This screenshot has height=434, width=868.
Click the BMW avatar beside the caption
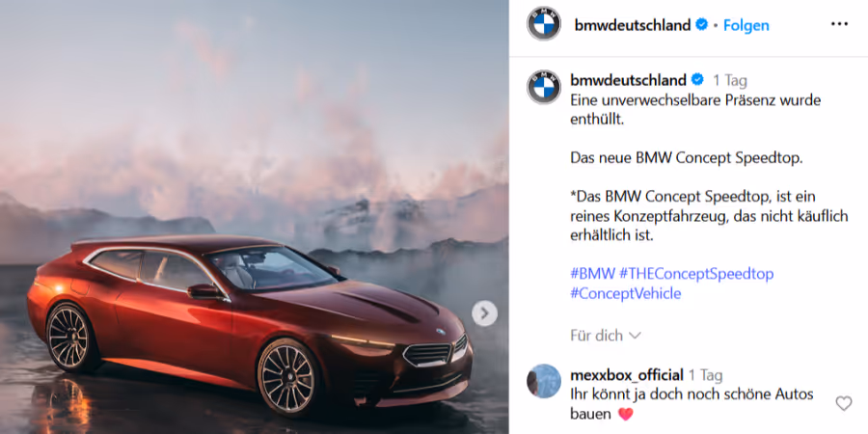(x=544, y=87)
